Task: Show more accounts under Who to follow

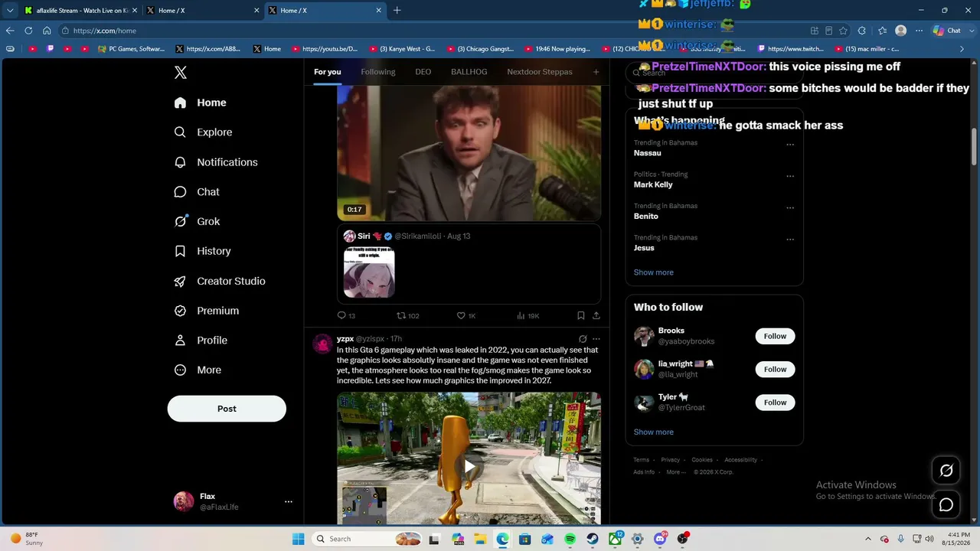Action: point(654,432)
